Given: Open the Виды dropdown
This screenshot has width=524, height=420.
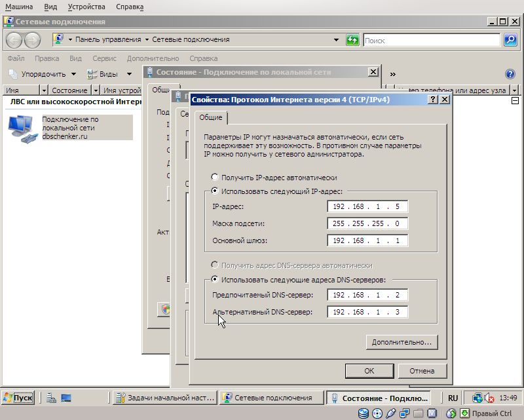Looking at the screenshot, I should pos(108,73).
